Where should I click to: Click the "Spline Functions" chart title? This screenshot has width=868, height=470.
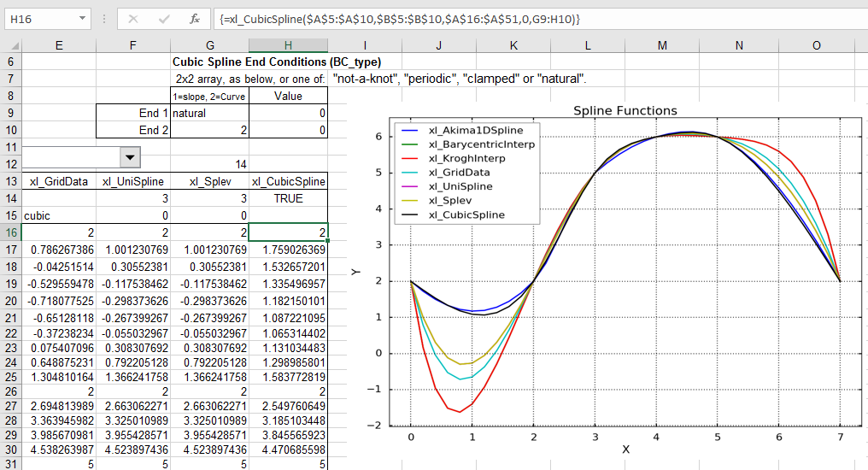[625, 110]
